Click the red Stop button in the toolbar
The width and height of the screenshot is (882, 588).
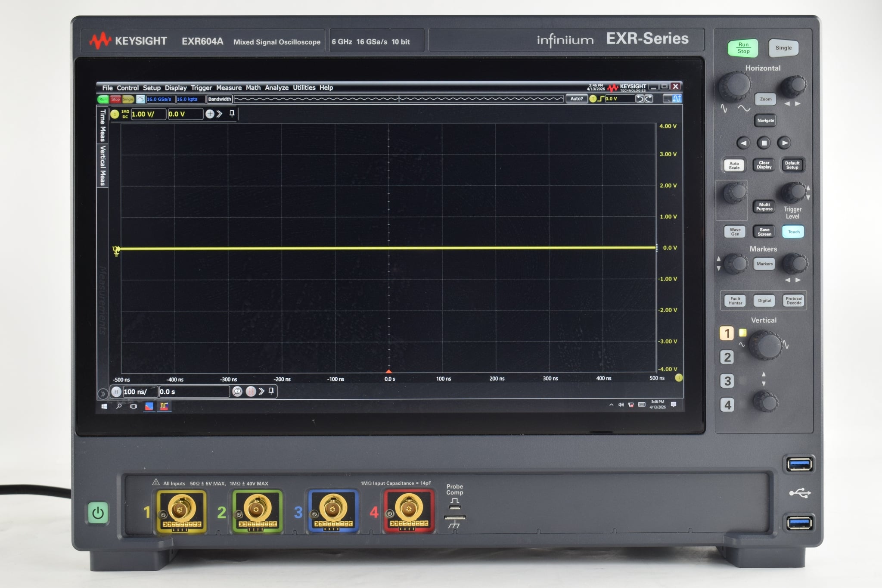point(115,99)
